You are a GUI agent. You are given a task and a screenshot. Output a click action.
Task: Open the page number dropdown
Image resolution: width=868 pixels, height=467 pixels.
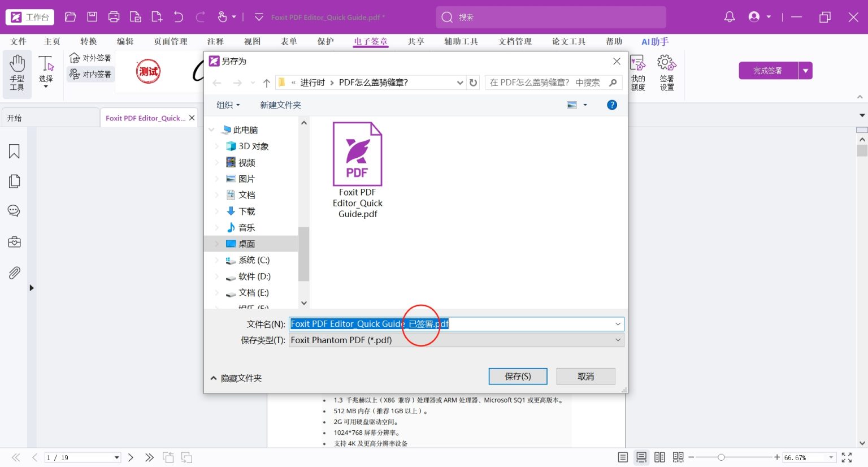(117, 457)
